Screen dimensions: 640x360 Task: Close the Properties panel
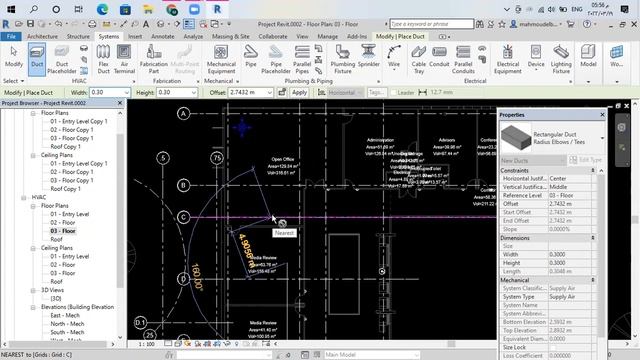[602, 115]
